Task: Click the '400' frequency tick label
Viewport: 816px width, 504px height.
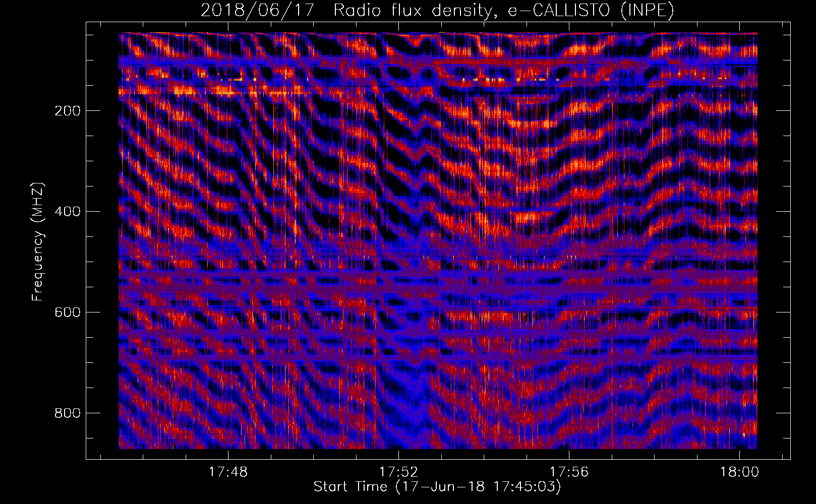Action: click(68, 212)
